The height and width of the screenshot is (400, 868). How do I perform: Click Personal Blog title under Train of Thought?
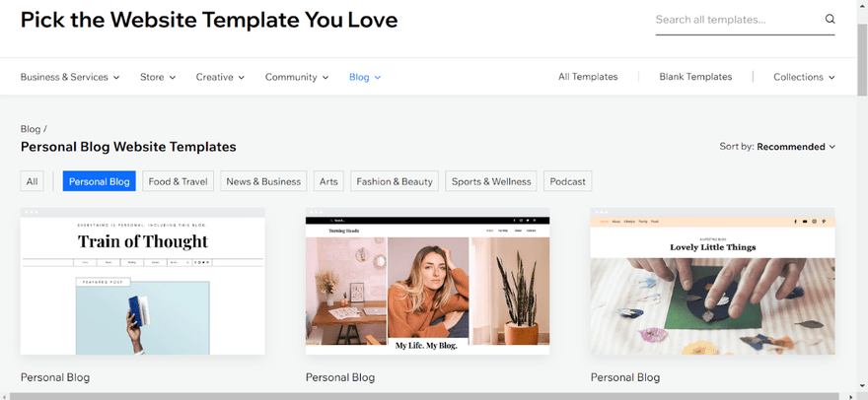pos(55,377)
